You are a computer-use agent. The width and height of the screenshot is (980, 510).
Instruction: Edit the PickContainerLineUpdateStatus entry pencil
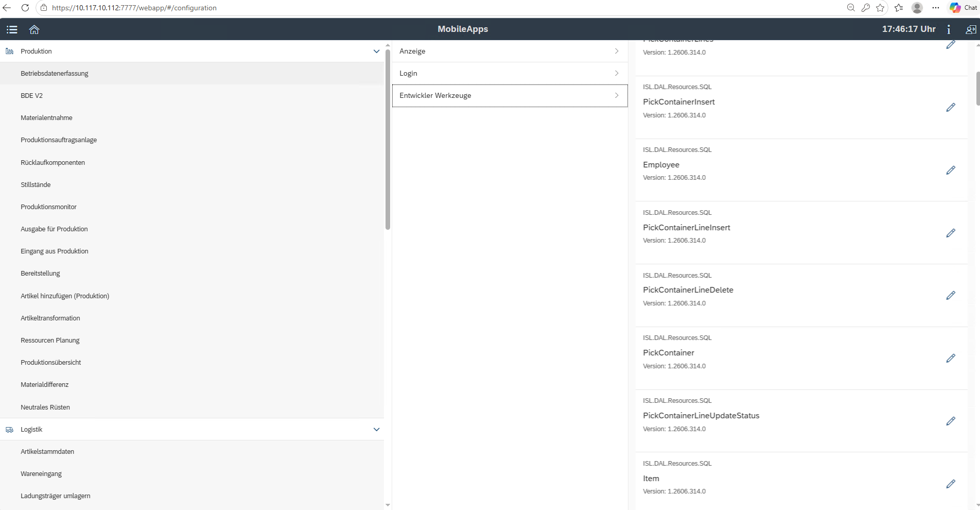(x=951, y=421)
